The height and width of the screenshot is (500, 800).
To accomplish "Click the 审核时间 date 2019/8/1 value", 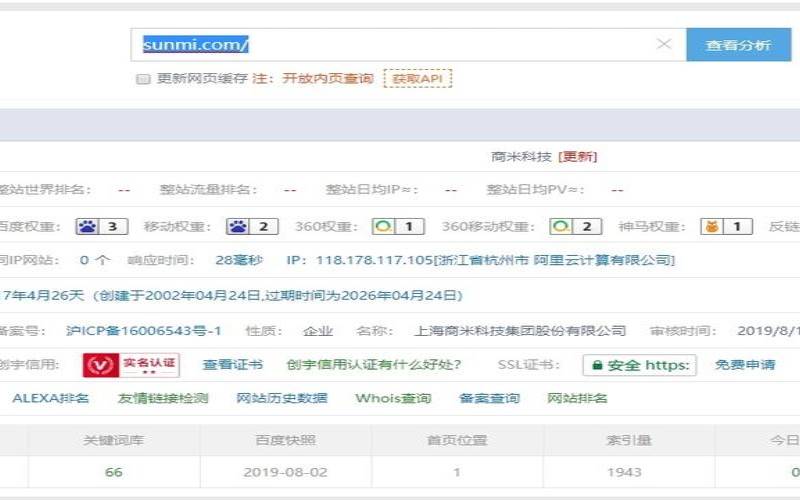I will click(768, 331).
